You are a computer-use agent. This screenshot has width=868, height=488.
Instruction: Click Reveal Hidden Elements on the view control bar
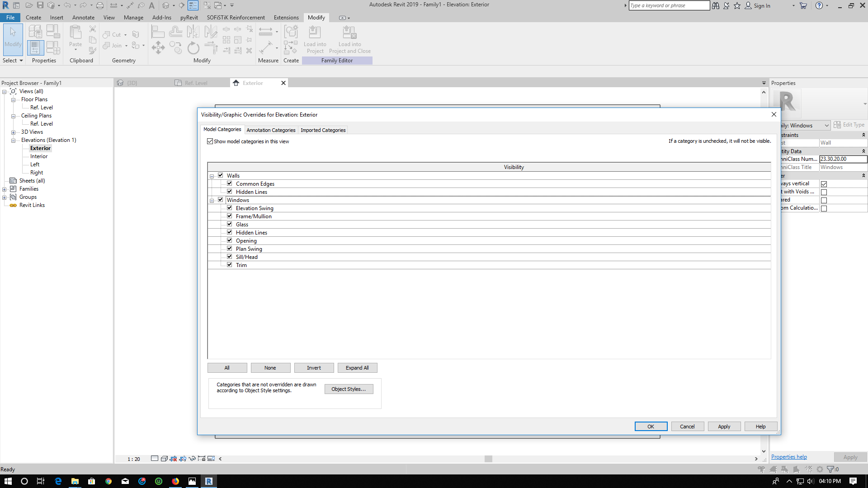pyautogui.click(x=183, y=458)
